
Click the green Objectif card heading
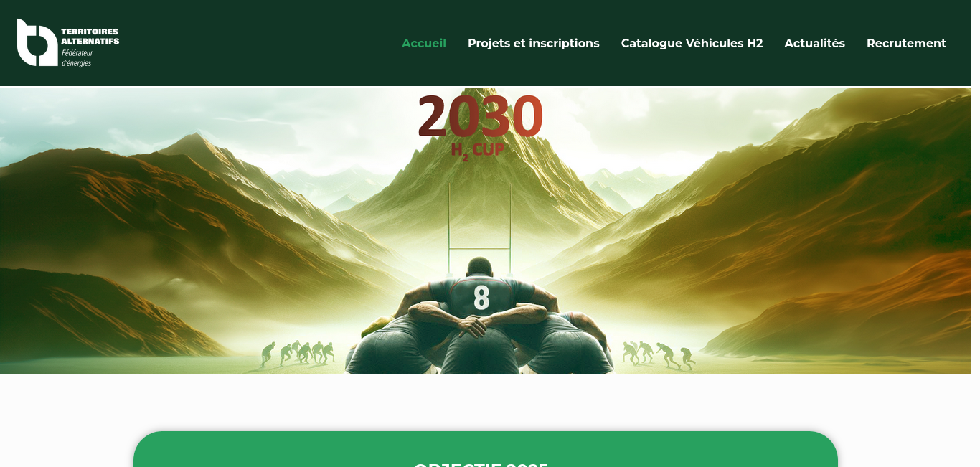pyautogui.click(x=481, y=464)
